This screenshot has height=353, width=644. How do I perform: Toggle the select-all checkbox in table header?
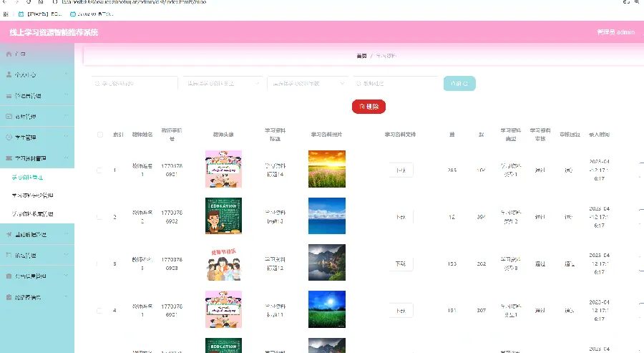click(x=99, y=135)
